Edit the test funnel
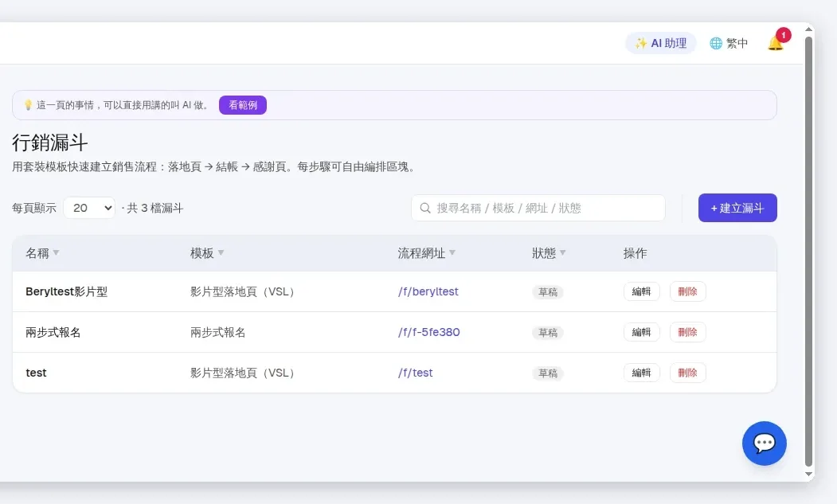837x504 pixels. (x=642, y=373)
